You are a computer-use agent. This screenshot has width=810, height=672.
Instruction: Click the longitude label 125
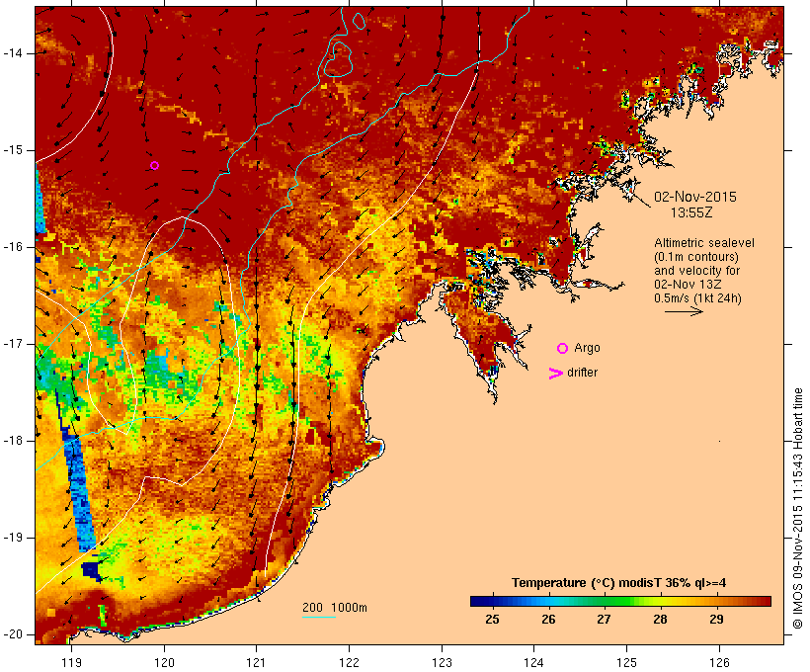(x=626, y=662)
